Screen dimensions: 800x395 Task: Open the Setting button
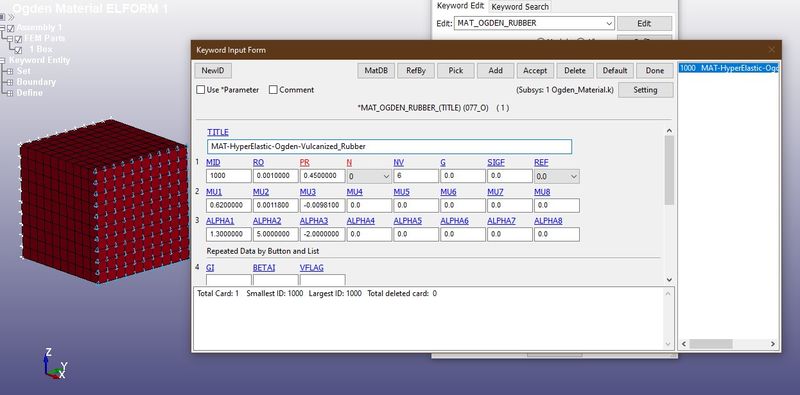pyautogui.click(x=645, y=90)
